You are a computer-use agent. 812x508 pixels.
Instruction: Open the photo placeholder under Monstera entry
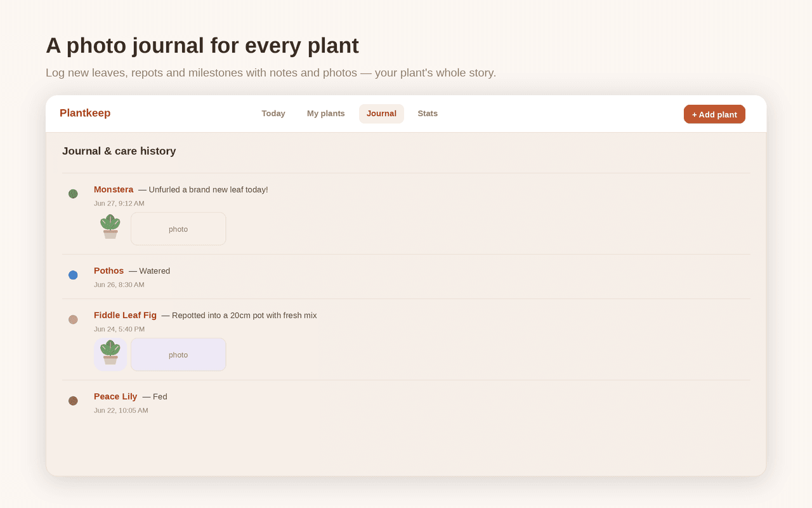[178, 229]
